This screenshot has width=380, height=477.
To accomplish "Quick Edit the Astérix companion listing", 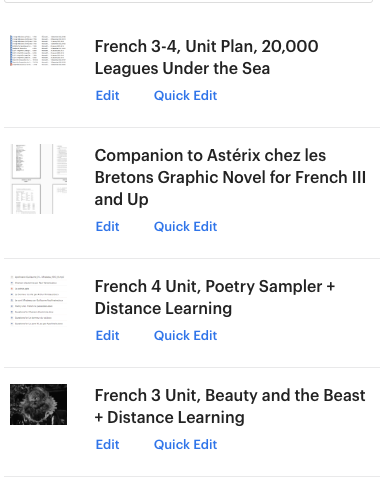I will pos(185,227).
